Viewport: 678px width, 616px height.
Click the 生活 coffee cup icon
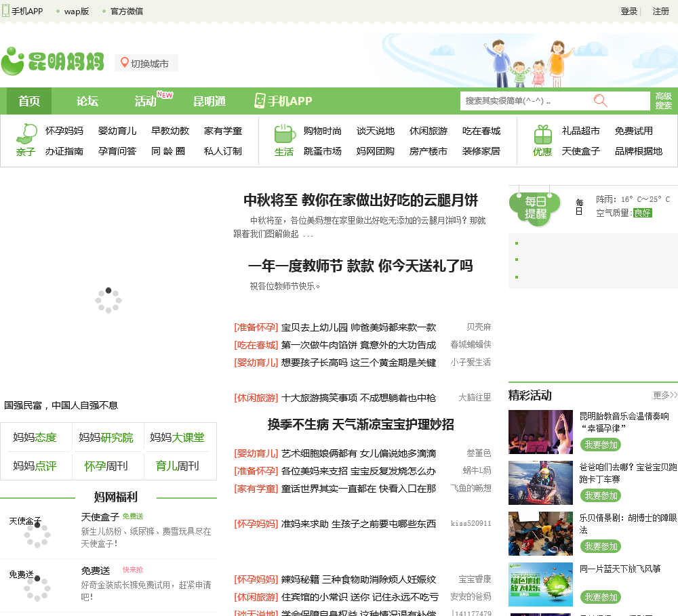[285, 133]
